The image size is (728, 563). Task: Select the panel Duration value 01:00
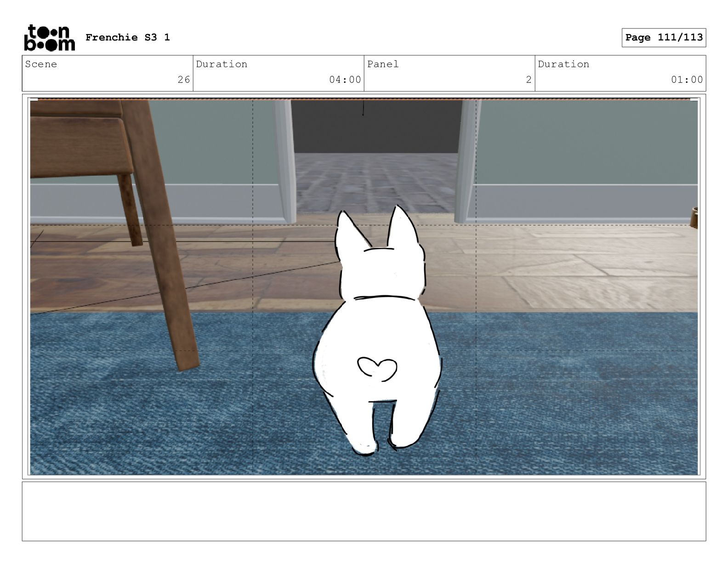click(687, 80)
